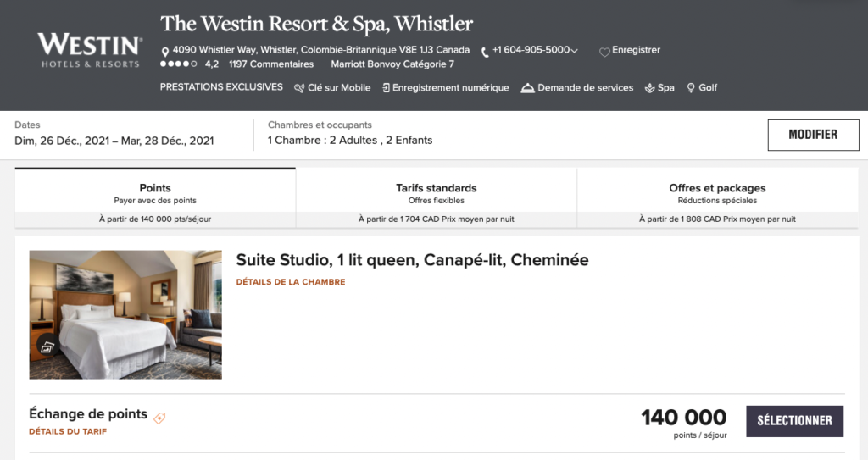The width and height of the screenshot is (868, 460).
Task: Open the DÉTAILS DE LA CHAMBRE link
Action: 291,282
